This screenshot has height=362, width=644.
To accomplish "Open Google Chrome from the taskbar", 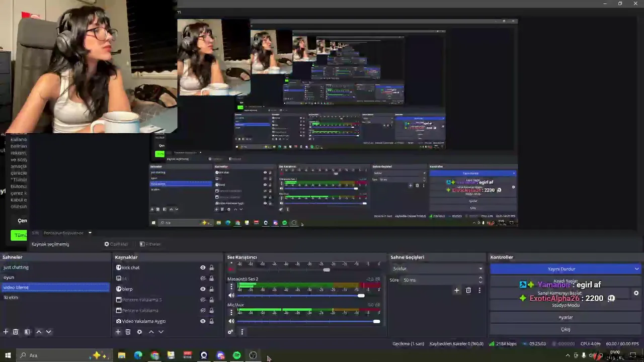I will [154, 355].
